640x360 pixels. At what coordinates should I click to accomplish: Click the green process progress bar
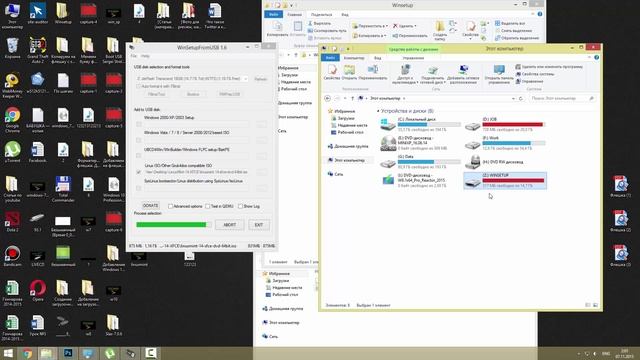(x=173, y=224)
